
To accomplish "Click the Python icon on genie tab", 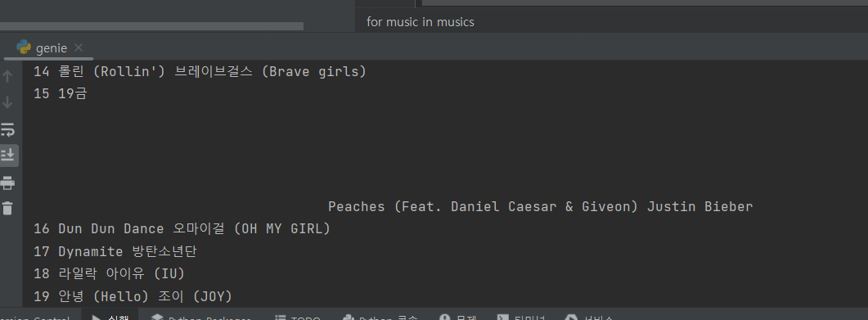I will click(24, 47).
